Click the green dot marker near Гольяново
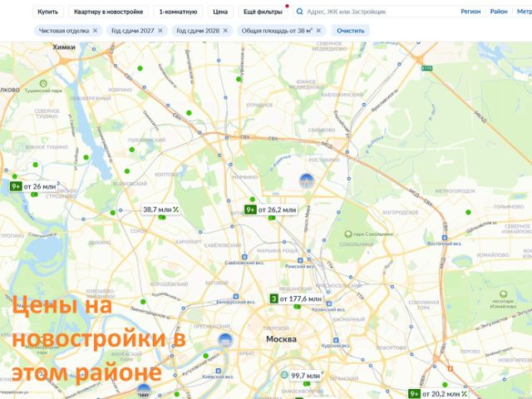This screenshot has height=399, width=532. point(468,212)
